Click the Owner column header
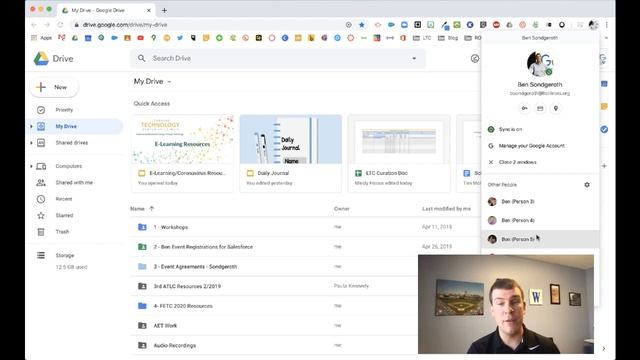640x360 pixels. coord(342,209)
